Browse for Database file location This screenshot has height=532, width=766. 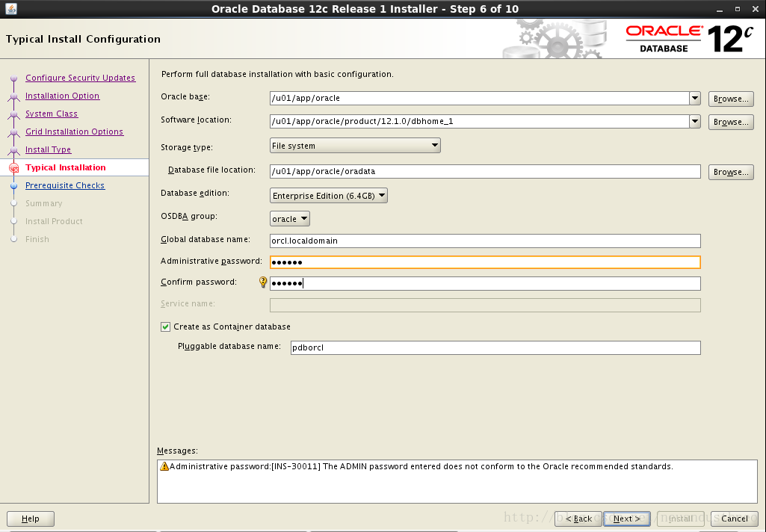point(731,172)
